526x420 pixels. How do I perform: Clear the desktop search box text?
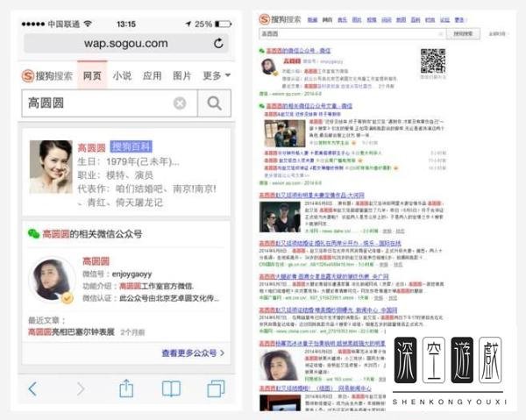point(441,34)
